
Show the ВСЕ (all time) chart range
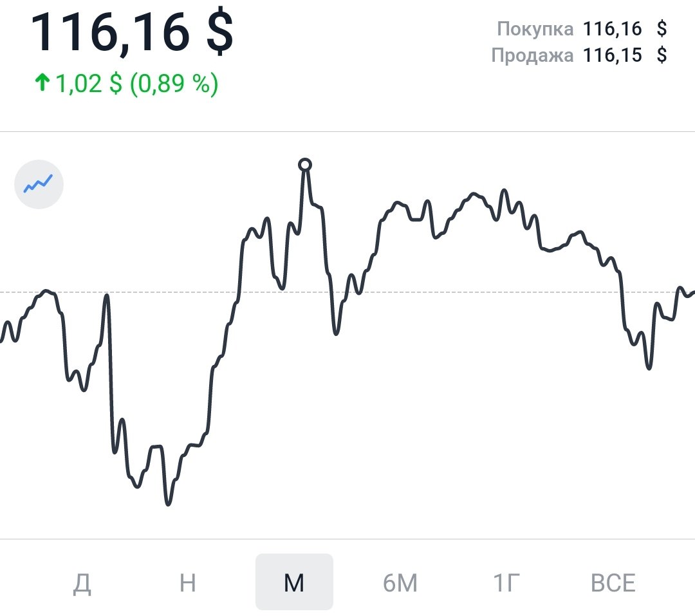click(613, 583)
